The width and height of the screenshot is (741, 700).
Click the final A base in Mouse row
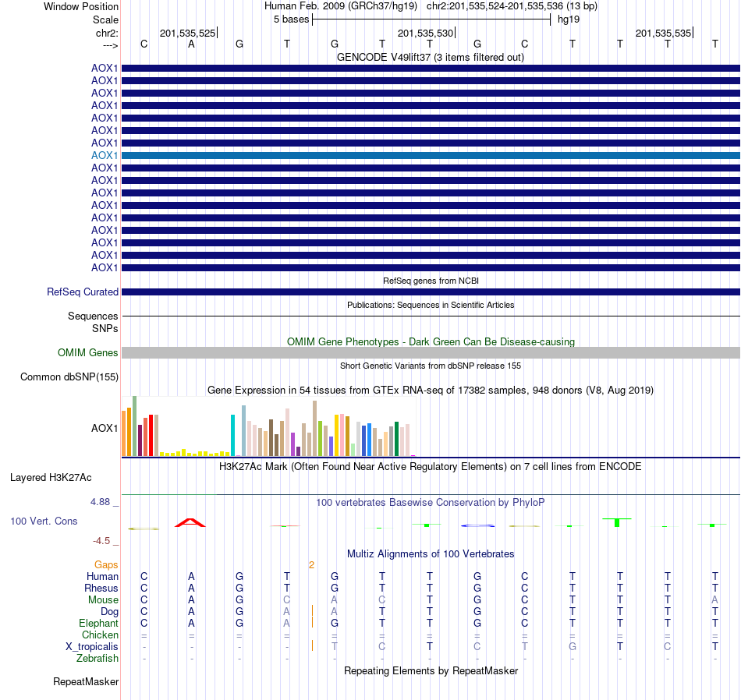pyautogui.click(x=714, y=600)
